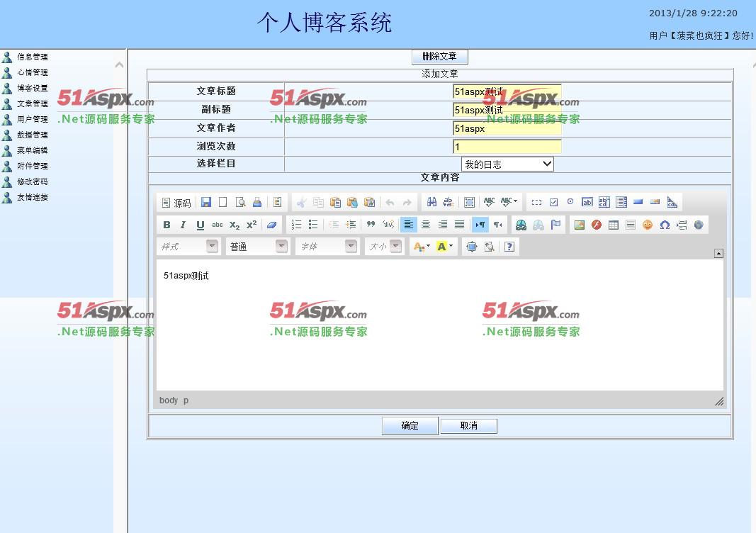Screen dimensions: 756x533
Task: Insert Horizontal Line icon
Action: pyautogui.click(x=630, y=225)
